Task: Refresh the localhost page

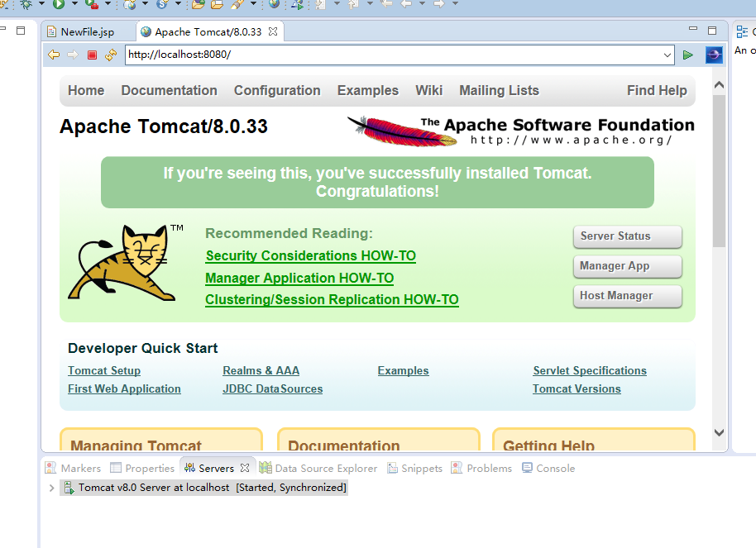Action: pyautogui.click(x=111, y=55)
